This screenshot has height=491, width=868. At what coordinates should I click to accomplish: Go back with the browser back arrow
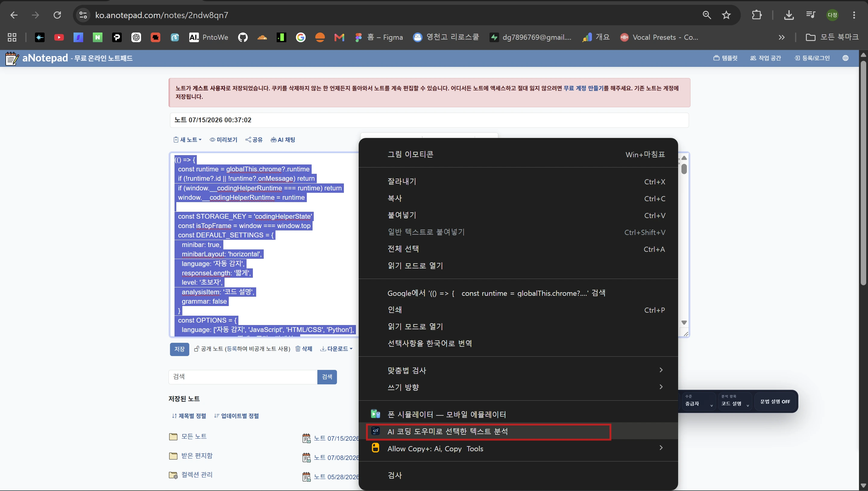coord(14,15)
